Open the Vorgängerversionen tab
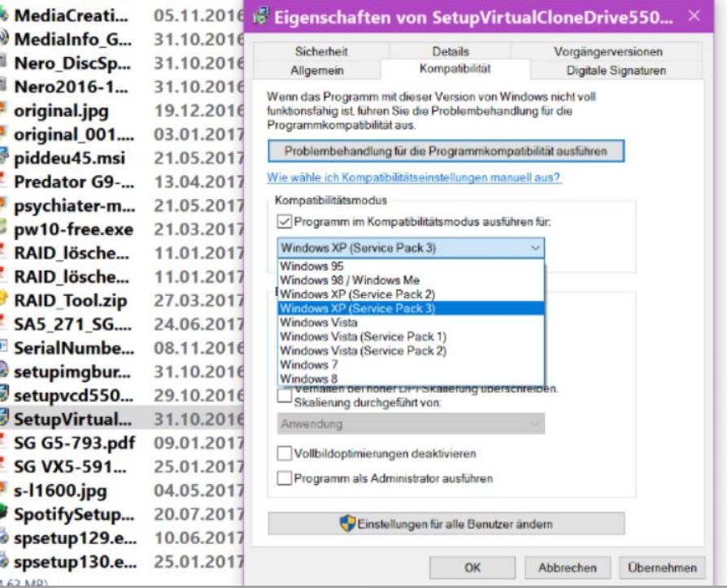Screen dimensions: 727x588 [607, 51]
